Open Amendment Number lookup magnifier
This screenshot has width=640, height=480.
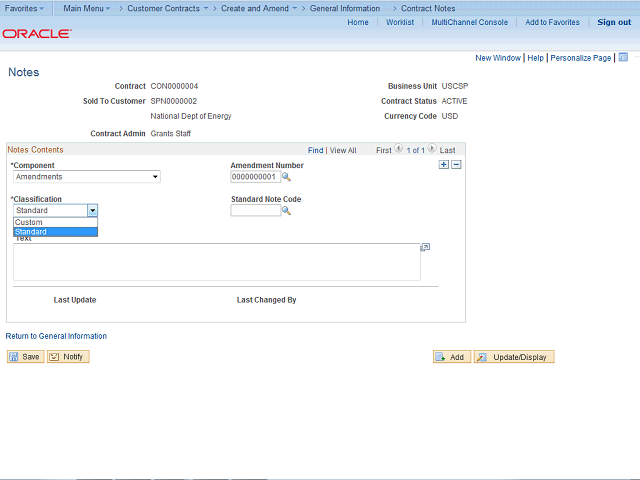click(x=287, y=177)
